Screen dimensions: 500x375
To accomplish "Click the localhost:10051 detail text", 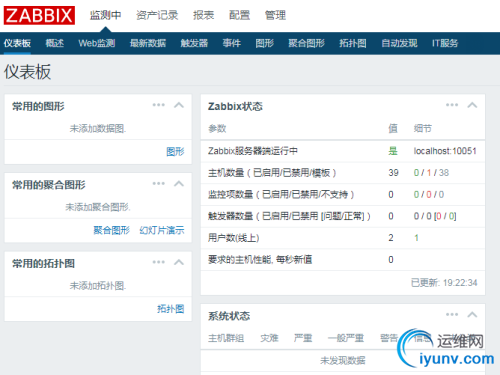I will point(445,151).
